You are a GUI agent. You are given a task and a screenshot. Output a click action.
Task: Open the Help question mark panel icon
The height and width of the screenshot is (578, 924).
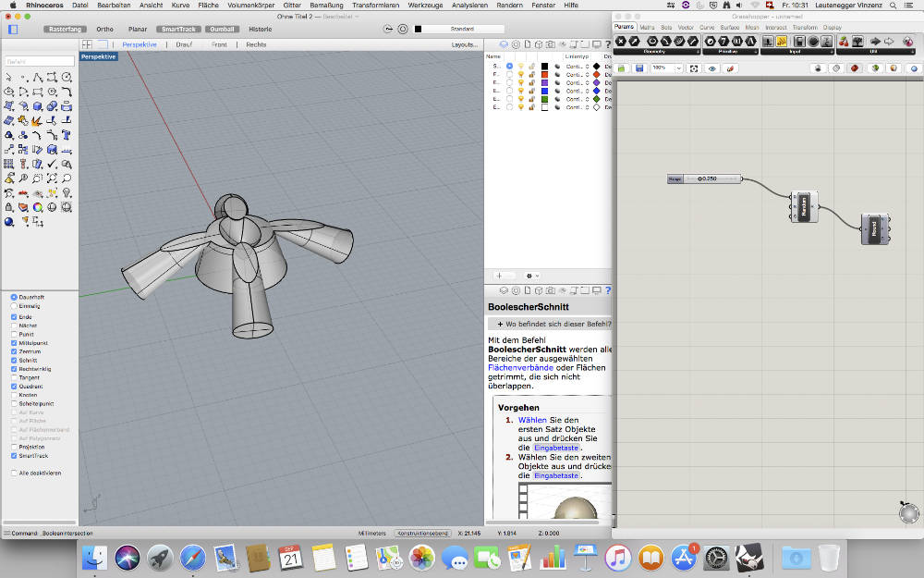point(608,44)
